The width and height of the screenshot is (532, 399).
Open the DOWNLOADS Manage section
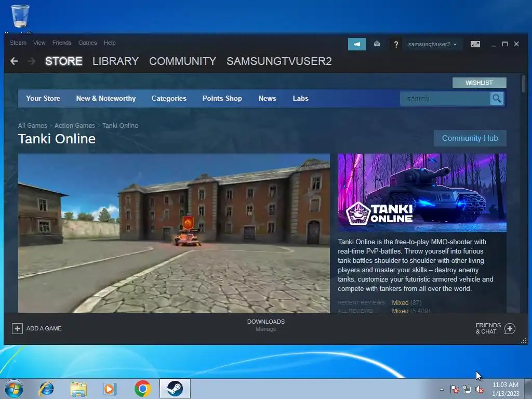(266, 325)
